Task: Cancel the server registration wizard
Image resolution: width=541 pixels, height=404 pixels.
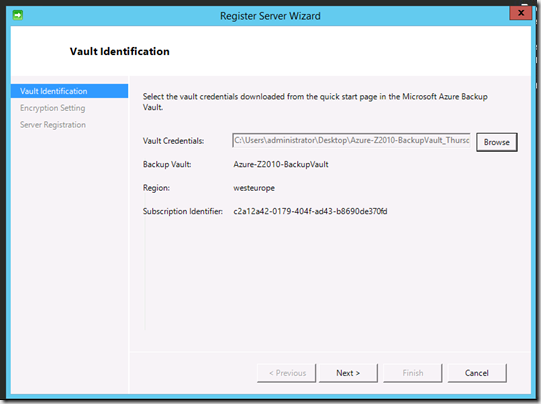Action: coord(477,373)
